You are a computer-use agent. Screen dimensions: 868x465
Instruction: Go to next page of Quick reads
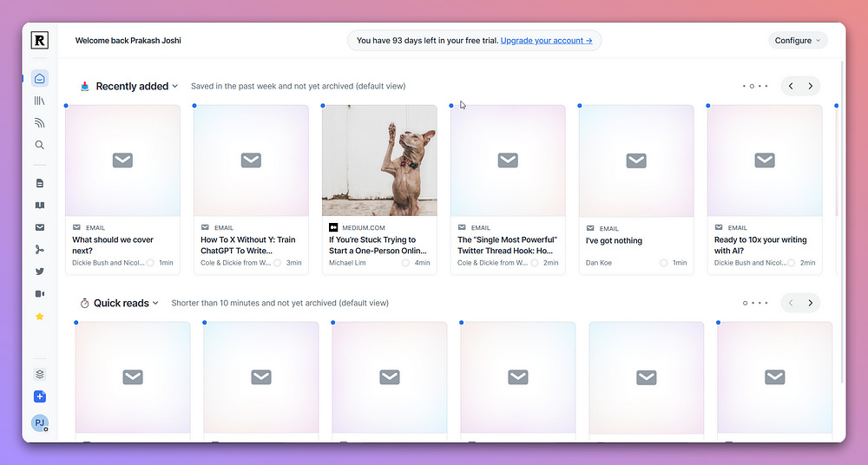coord(811,303)
